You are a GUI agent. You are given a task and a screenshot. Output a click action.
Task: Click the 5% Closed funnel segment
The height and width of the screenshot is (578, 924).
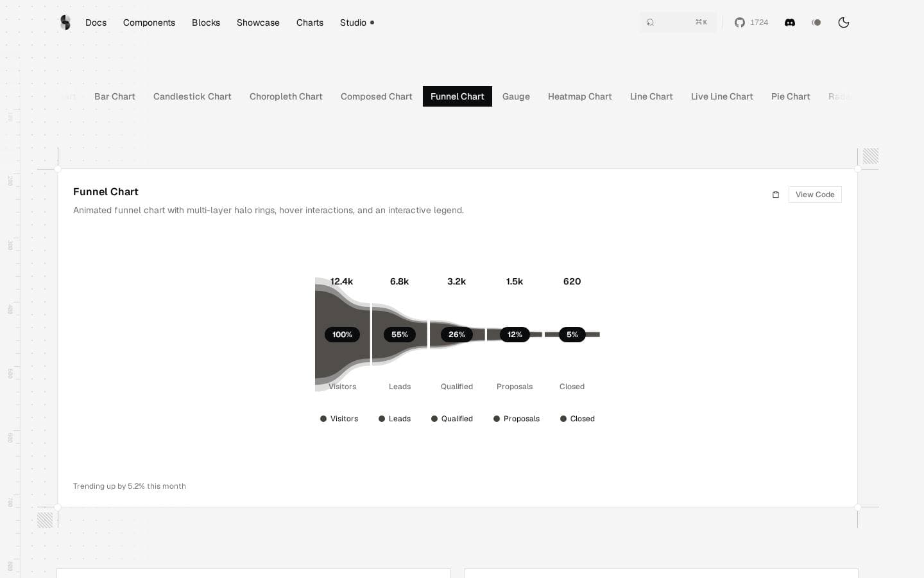572,335
